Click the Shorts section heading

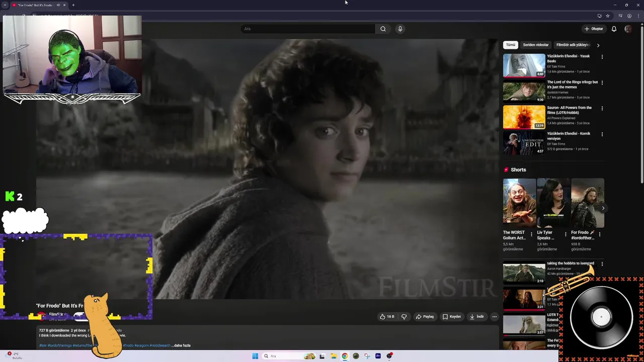pyautogui.click(x=518, y=170)
